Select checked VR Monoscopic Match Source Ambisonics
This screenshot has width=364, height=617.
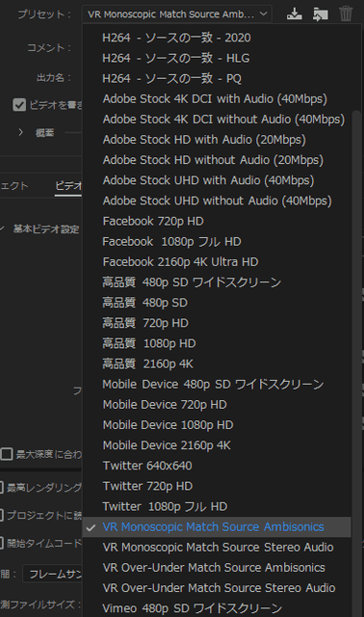tap(217, 527)
